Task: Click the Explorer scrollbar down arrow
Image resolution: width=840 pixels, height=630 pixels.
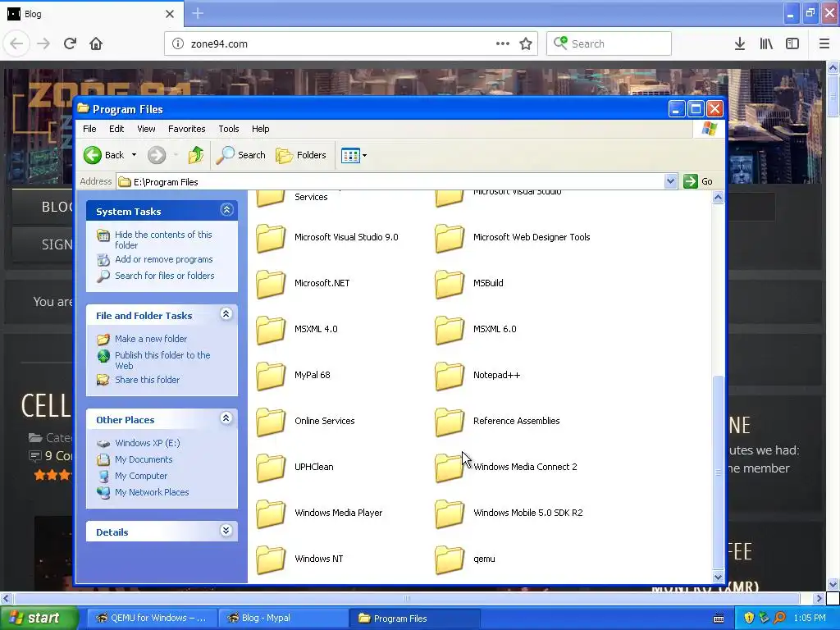Action: [718, 577]
